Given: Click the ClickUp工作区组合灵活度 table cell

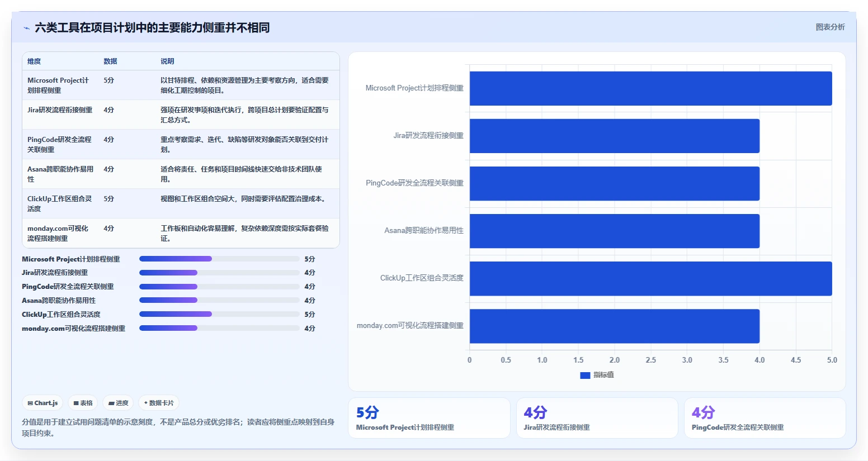Looking at the screenshot, I should (60, 204).
